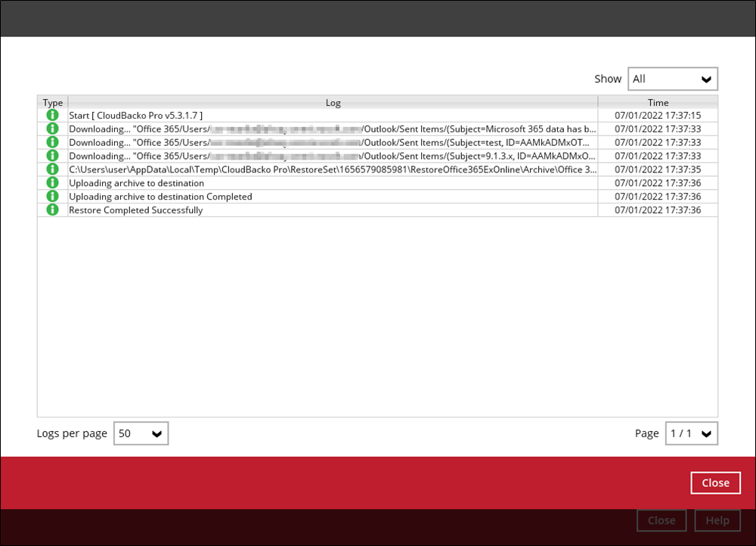
Task: Click the 17:37:35 timestamp cell
Action: [658, 169]
